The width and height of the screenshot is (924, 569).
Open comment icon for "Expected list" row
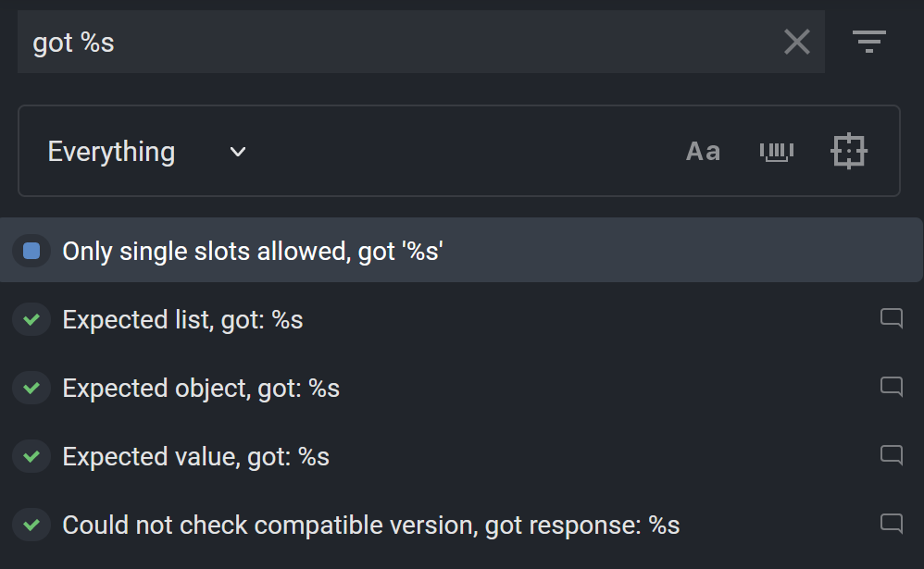[891, 319]
